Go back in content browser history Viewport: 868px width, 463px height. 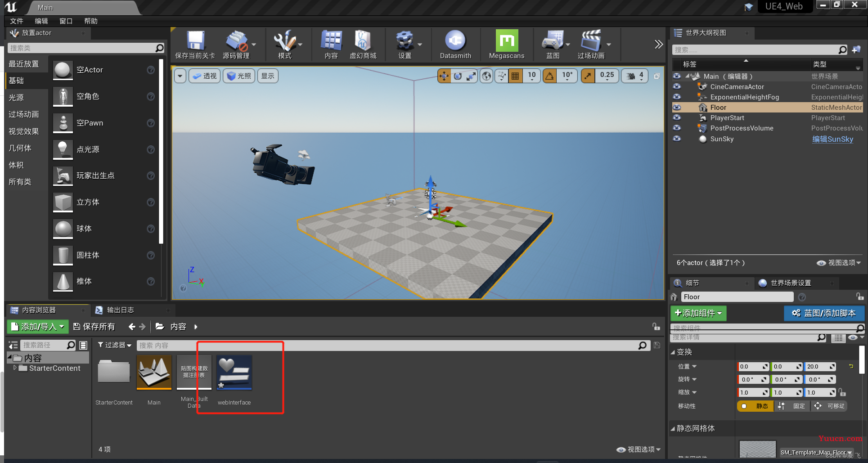[132, 327]
